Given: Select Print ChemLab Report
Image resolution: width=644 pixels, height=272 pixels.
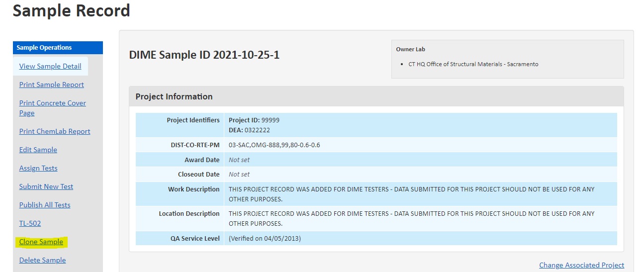Looking at the screenshot, I should pyautogui.click(x=55, y=131).
